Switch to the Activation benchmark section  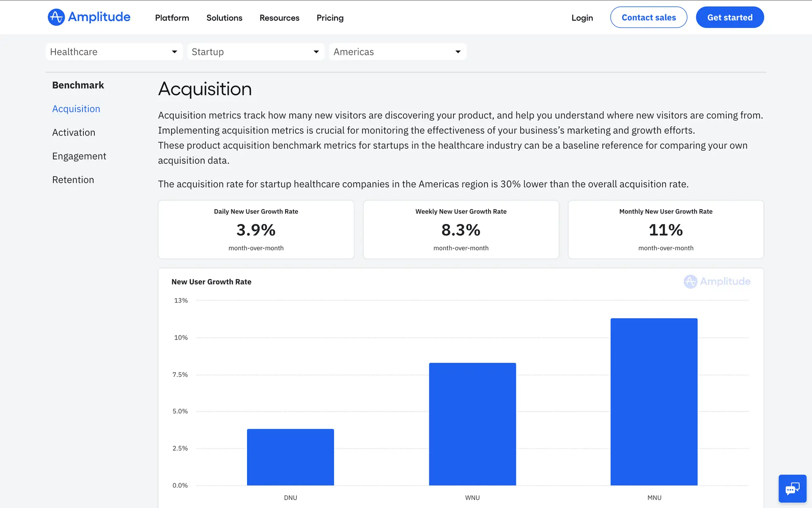point(74,133)
